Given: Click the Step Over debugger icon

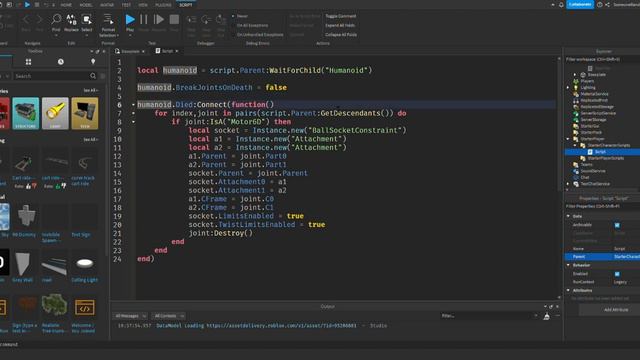Looking at the screenshot, I should [x=206, y=20].
